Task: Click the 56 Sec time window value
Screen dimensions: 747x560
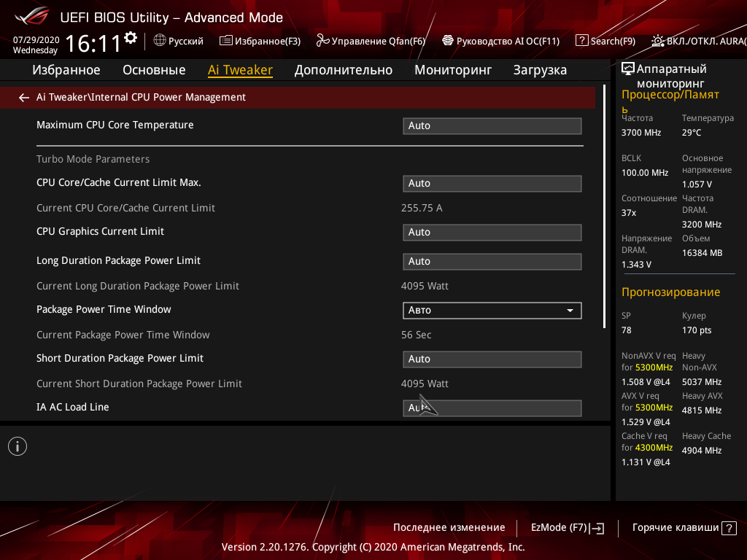Action: (x=416, y=335)
